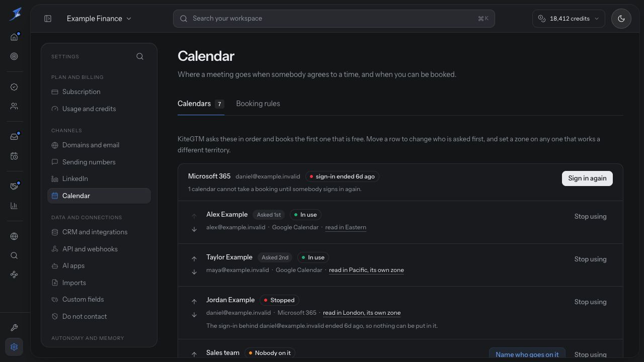This screenshot has width=644, height=362.
Task: Open the calendar-clock icon in left rail
Action: point(14,156)
